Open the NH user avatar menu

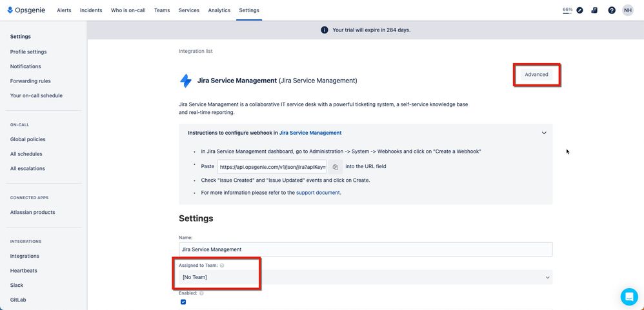[x=628, y=10]
